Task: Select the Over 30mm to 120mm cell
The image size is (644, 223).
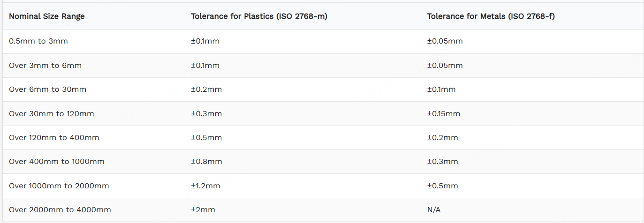Action: 52,114
